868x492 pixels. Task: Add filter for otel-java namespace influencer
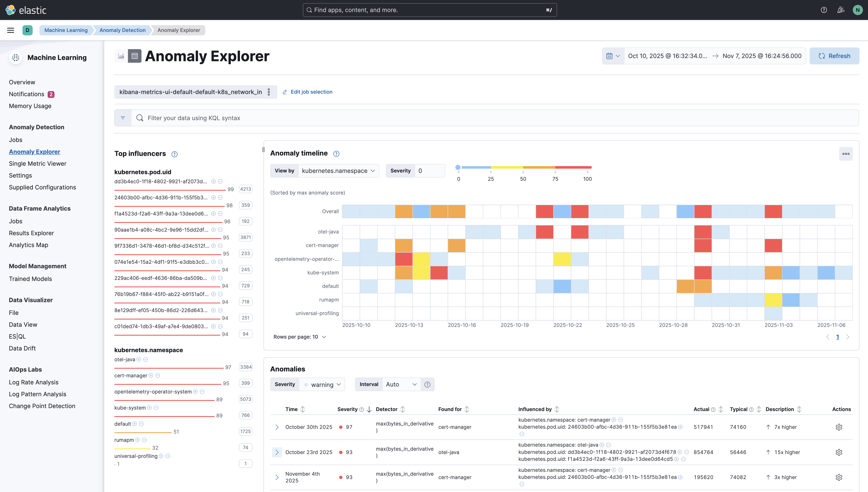[x=139, y=360]
